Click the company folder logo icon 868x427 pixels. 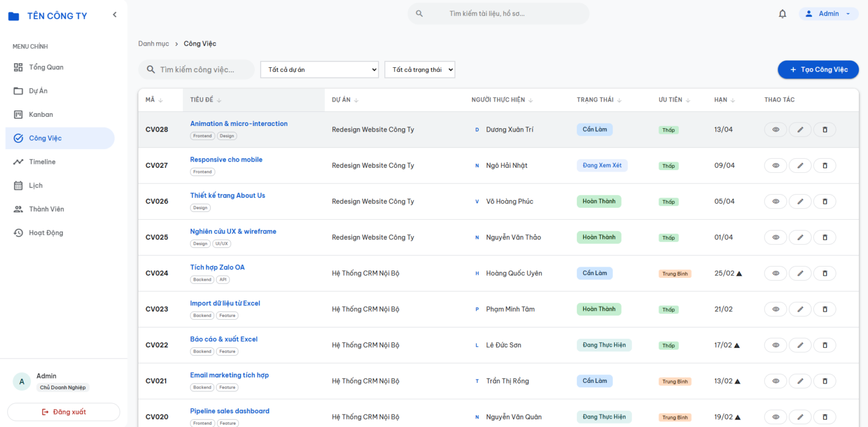[x=14, y=16]
